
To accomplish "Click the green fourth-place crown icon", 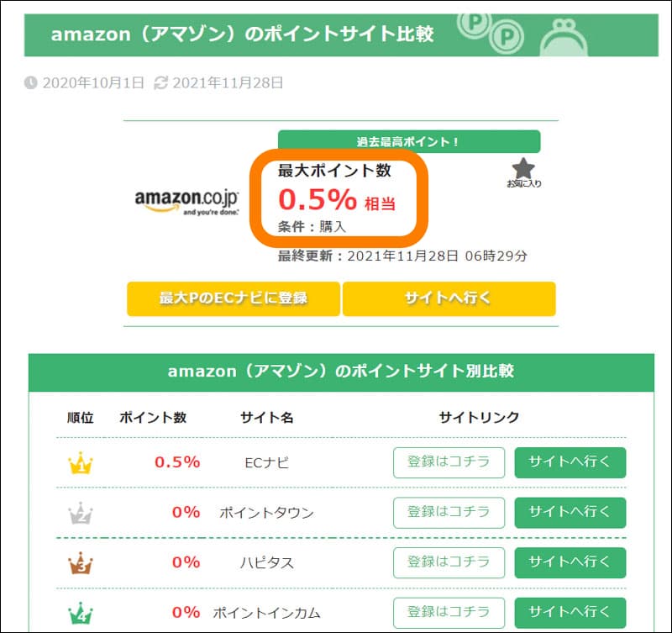I will tap(80, 614).
